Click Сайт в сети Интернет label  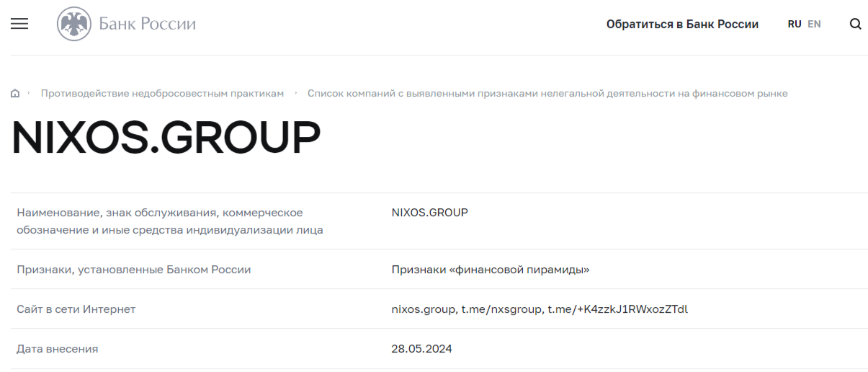pyautogui.click(x=76, y=309)
